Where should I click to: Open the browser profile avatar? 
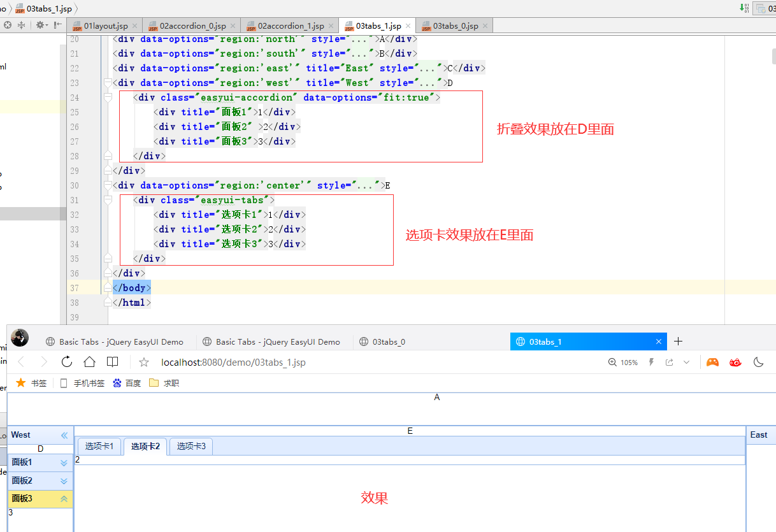[x=20, y=338]
